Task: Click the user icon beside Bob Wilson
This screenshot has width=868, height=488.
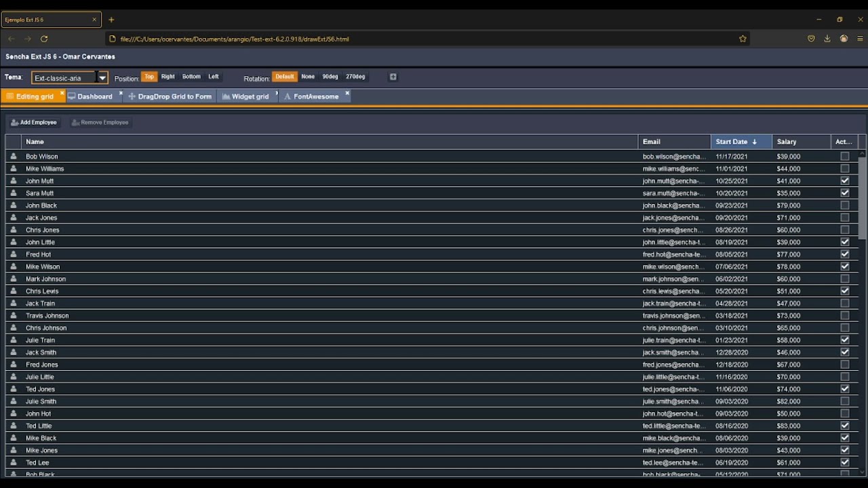Action: click(14, 156)
